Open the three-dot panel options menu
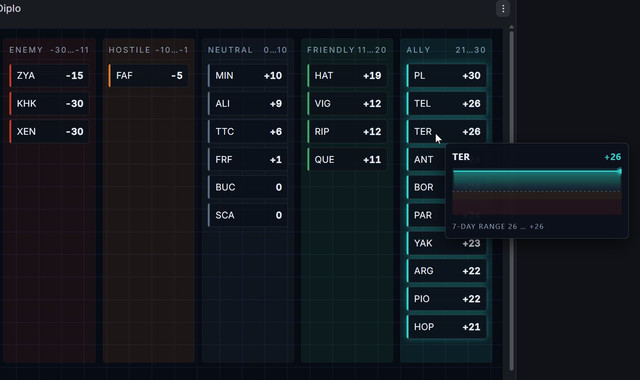This screenshot has width=640, height=380. pyautogui.click(x=503, y=9)
